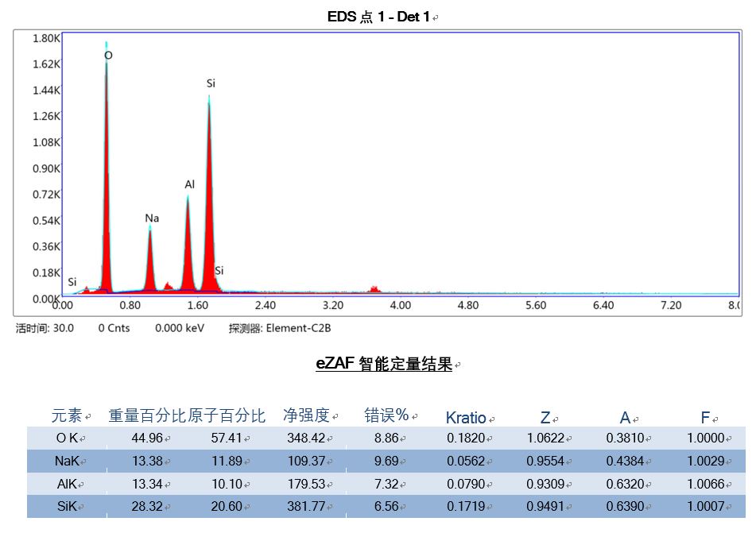Click Kratio value '0.1719'
The height and width of the screenshot is (533, 756).
tap(466, 507)
